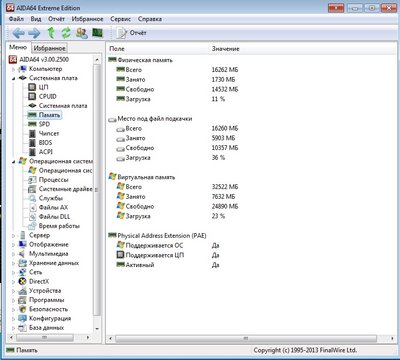Expand the Сервер tree node
Screen dimensions: 400x360
(14, 236)
